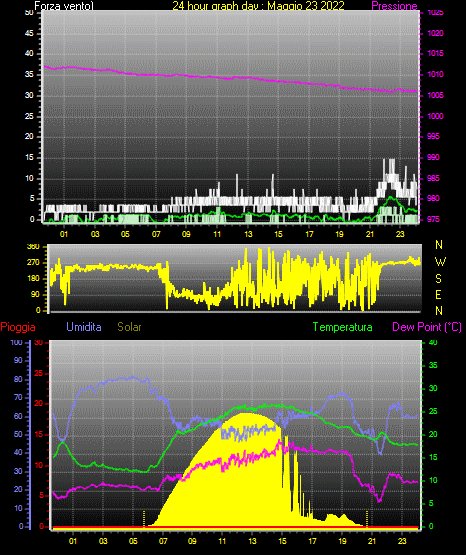Click the '1000' pressure axis value

[x=435, y=116]
